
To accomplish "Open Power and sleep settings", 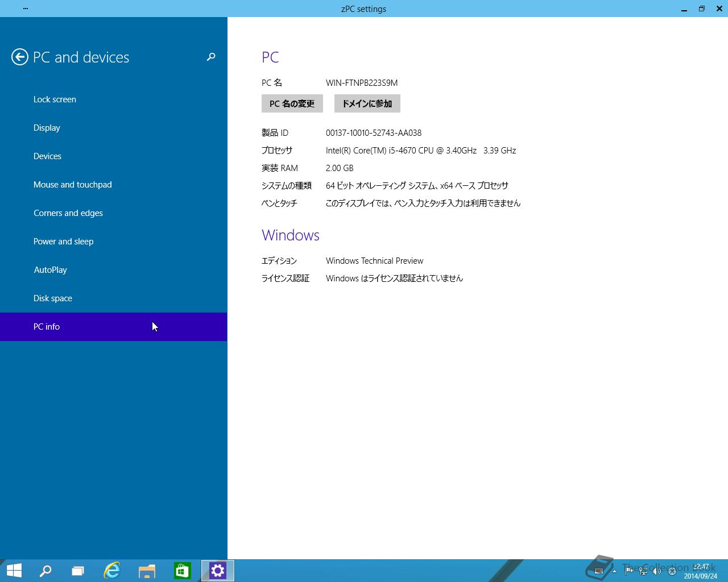I will click(x=114, y=242).
